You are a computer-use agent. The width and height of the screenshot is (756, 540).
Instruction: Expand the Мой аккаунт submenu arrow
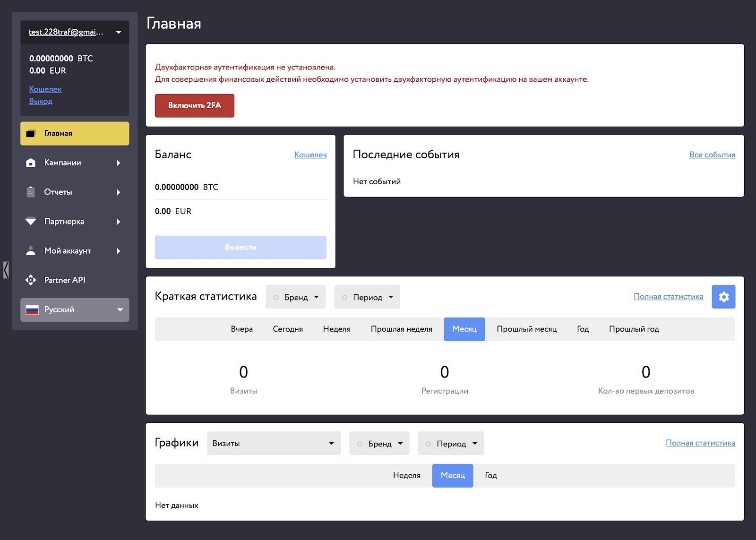pos(119,251)
